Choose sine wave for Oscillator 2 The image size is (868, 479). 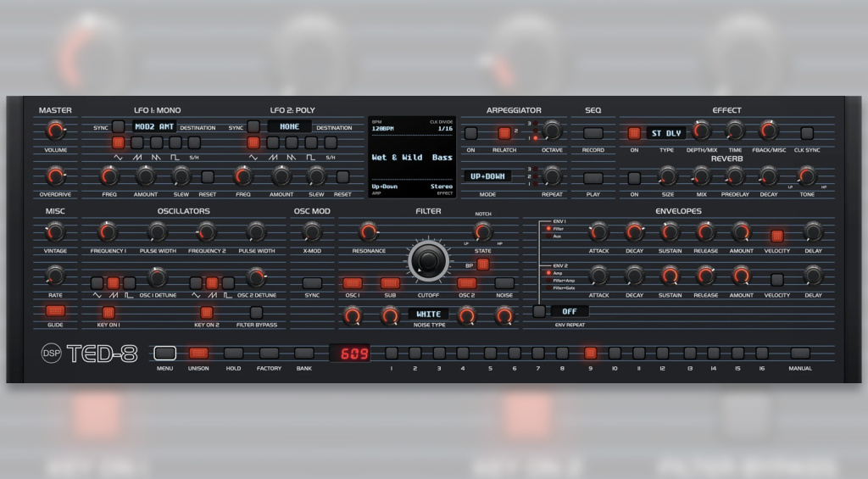click(x=196, y=283)
